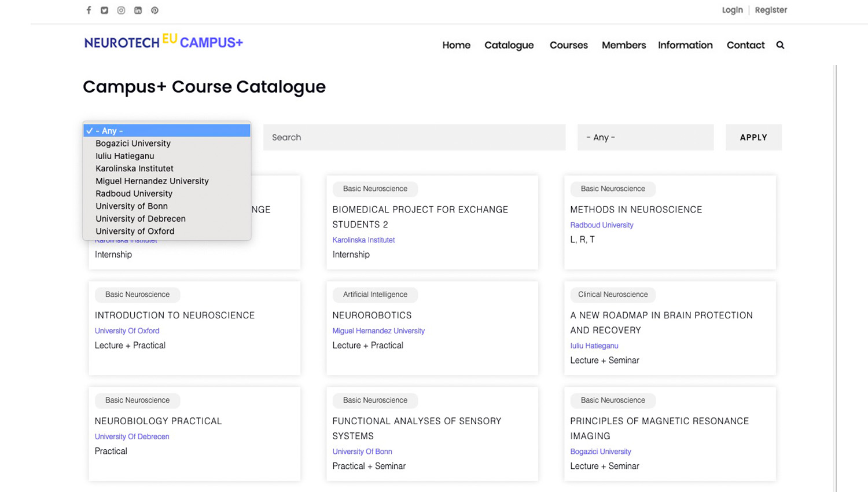The height and width of the screenshot is (492, 868).
Task: Select the checked "- Any -" option
Action: pos(167,131)
